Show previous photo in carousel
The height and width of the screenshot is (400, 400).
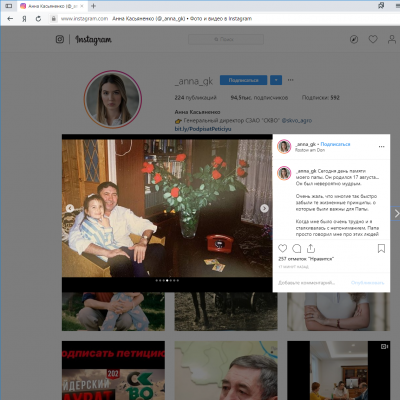click(x=70, y=208)
